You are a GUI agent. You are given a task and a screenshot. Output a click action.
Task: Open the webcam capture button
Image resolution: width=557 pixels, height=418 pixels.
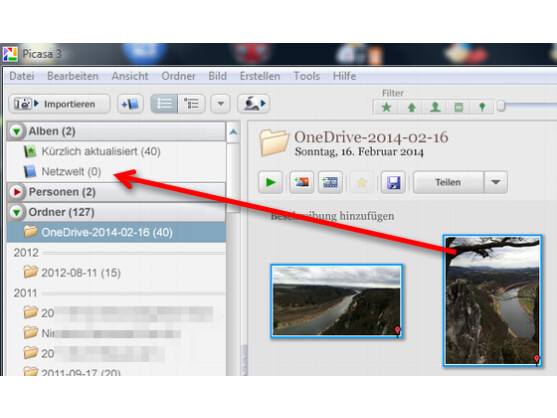254,104
